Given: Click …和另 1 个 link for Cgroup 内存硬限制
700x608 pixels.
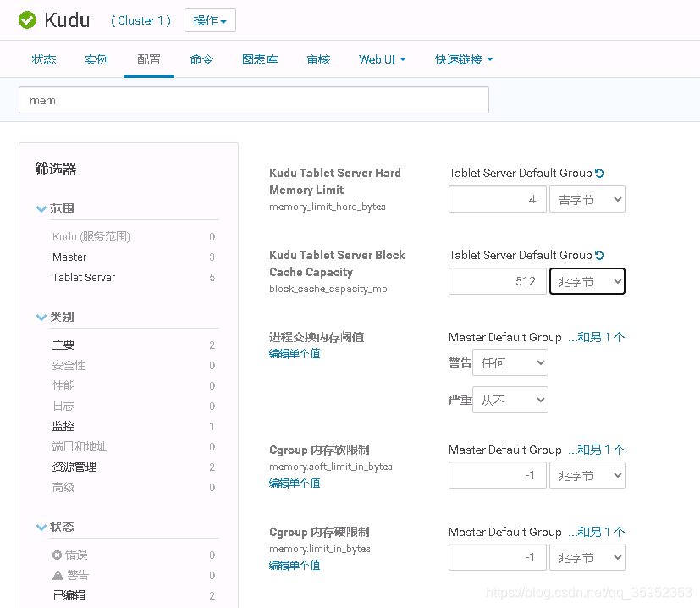Looking at the screenshot, I should [597, 532].
